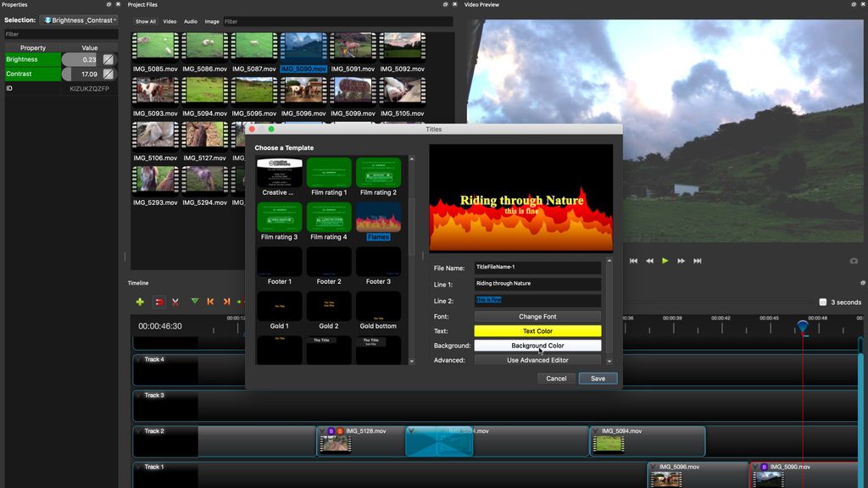Screen dimensions: 868x488
Task: Jump to the previous marker
Action: coord(210,301)
